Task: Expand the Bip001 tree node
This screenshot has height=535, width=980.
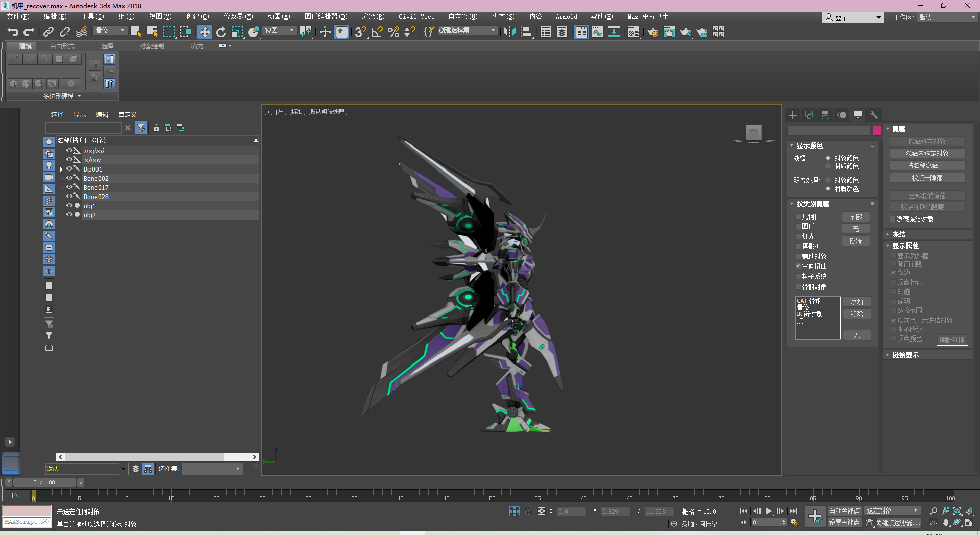Action: tap(61, 169)
